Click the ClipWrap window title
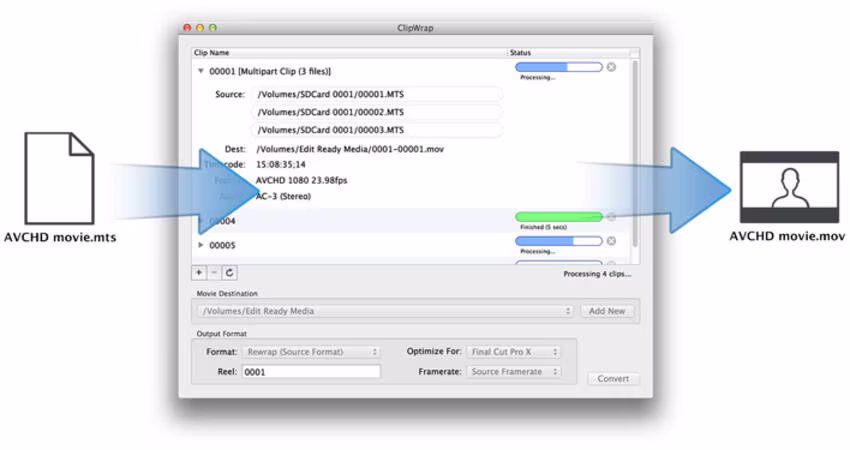 (415, 28)
